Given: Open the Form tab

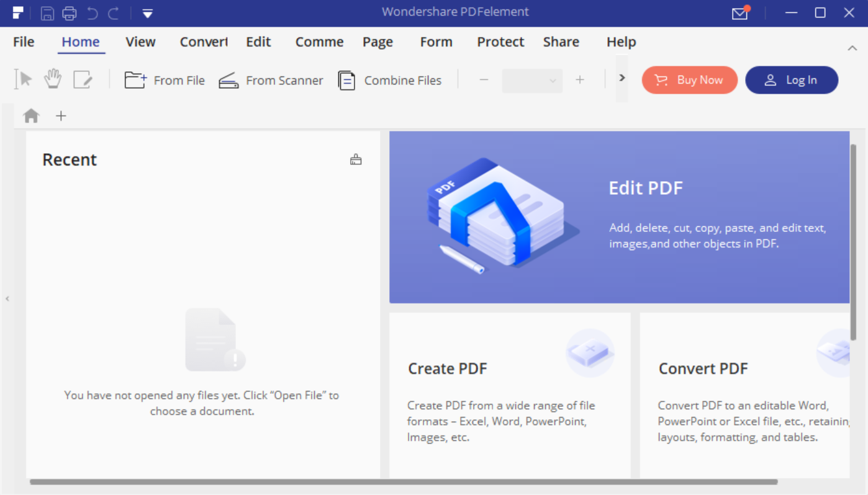Looking at the screenshot, I should [436, 42].
